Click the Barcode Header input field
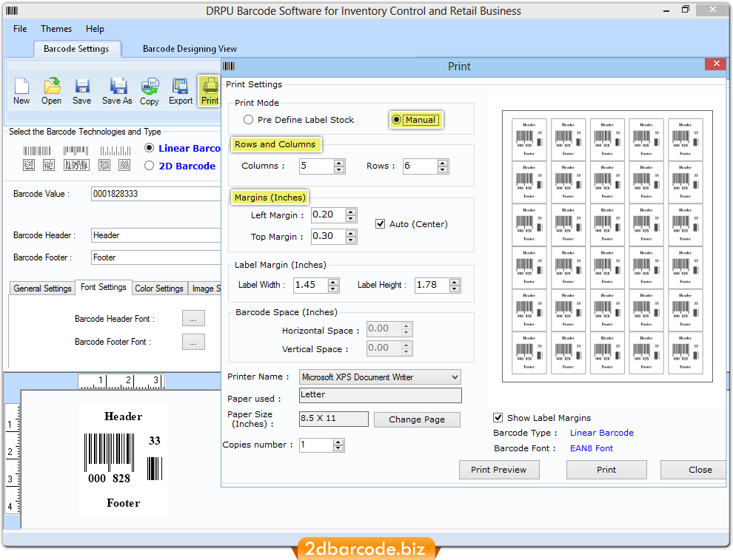733x560 pixels. (155, 235)
